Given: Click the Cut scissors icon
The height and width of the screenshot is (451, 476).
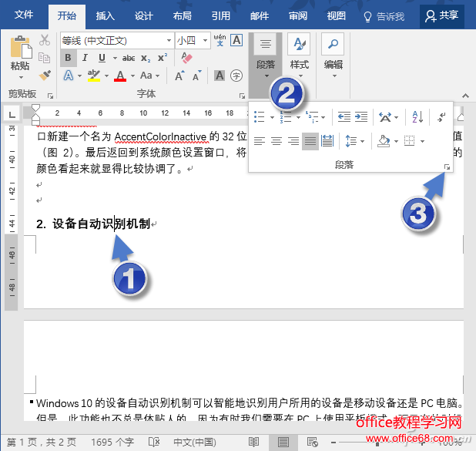Looking at the screenshot, I should pyautogui.click(x=45, y=41).
